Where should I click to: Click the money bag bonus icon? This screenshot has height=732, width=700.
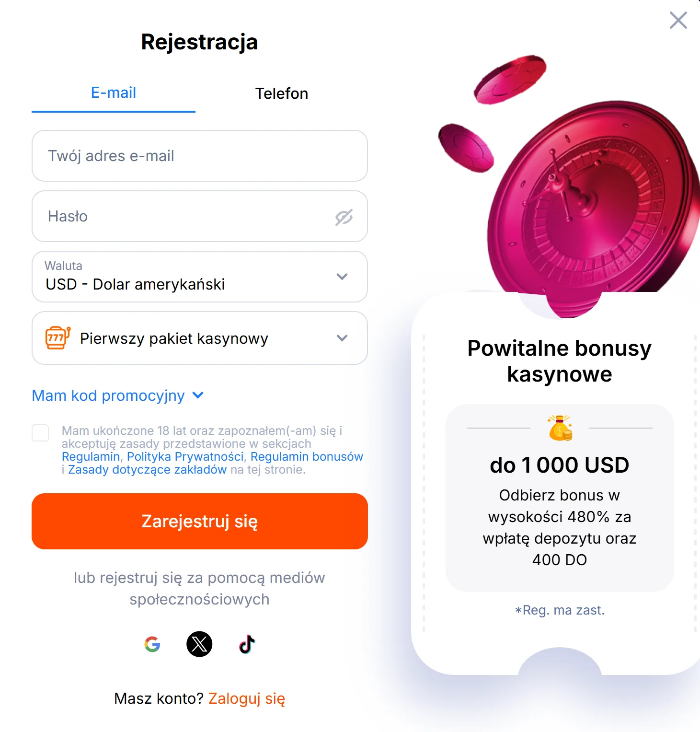(x=560, y=428)
